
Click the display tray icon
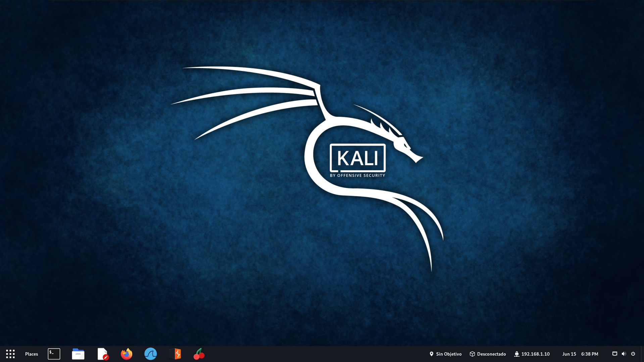(615, 354)
